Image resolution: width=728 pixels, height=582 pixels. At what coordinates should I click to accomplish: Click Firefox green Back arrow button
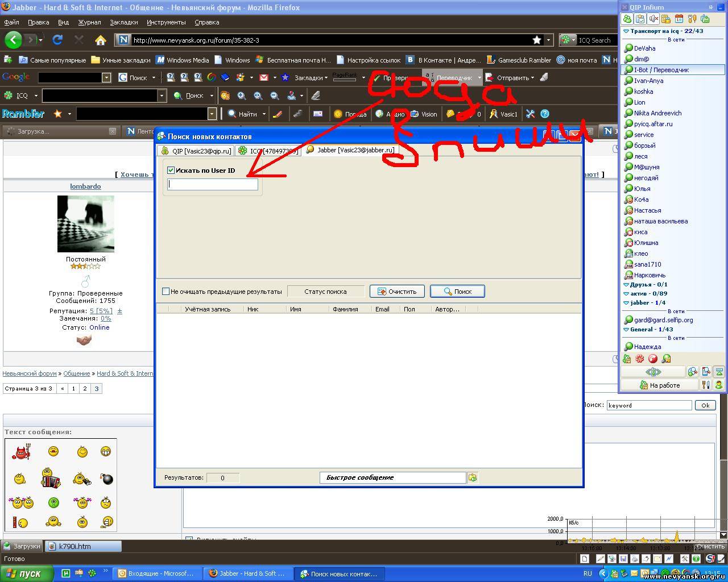[13, 40]
